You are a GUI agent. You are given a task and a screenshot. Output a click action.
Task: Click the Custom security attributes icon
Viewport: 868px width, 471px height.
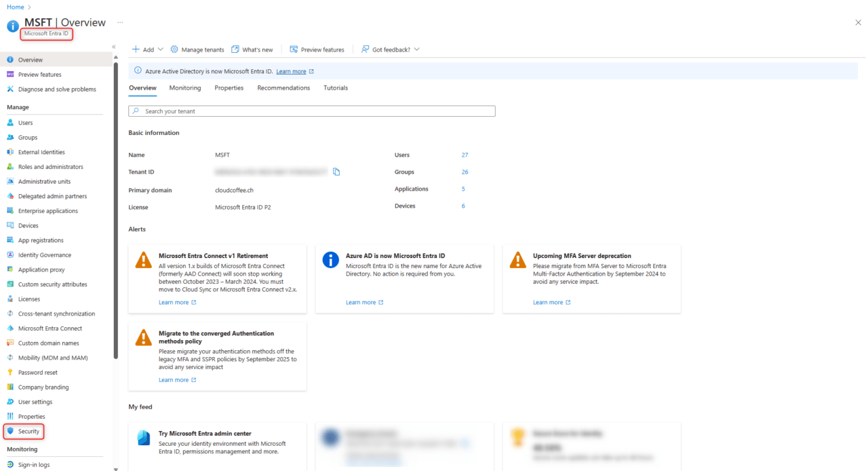[x=11, y=284]
